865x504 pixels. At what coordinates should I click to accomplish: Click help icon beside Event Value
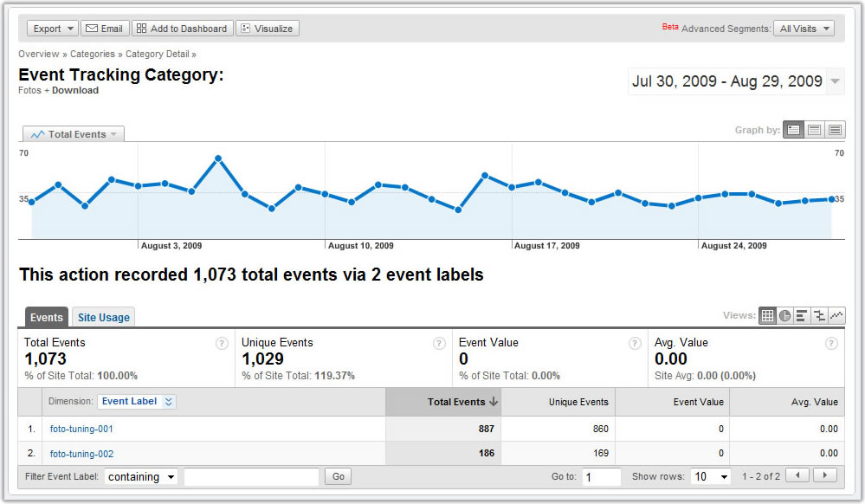635,344
